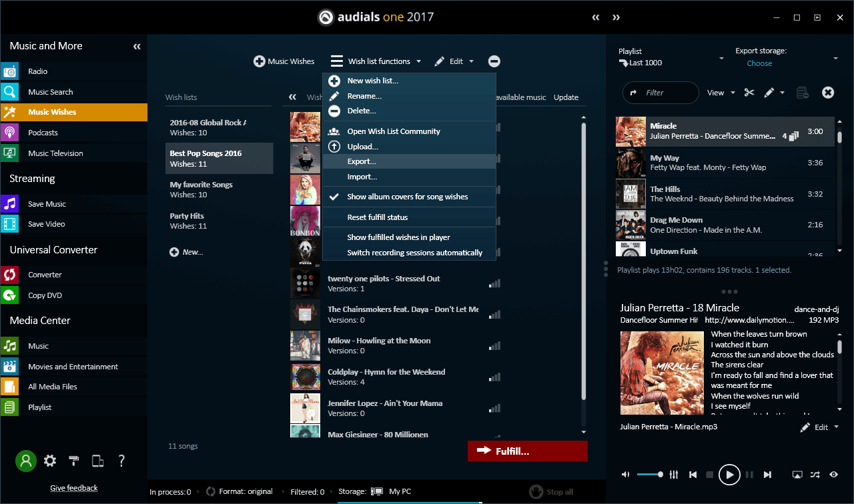This screenshot has height=504, width=854.
Task: Open the View dropdown in the playlist
Action: coord(720,93)
